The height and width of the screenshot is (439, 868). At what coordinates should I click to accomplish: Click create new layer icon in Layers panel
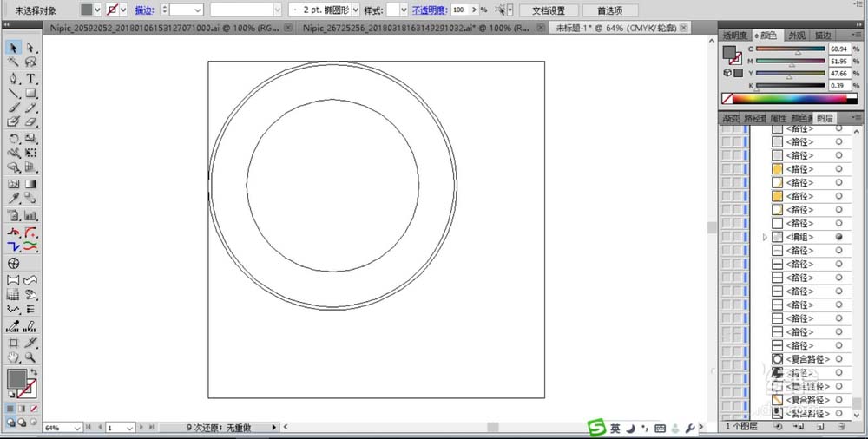pyautogui.click(x=820, y=426)
